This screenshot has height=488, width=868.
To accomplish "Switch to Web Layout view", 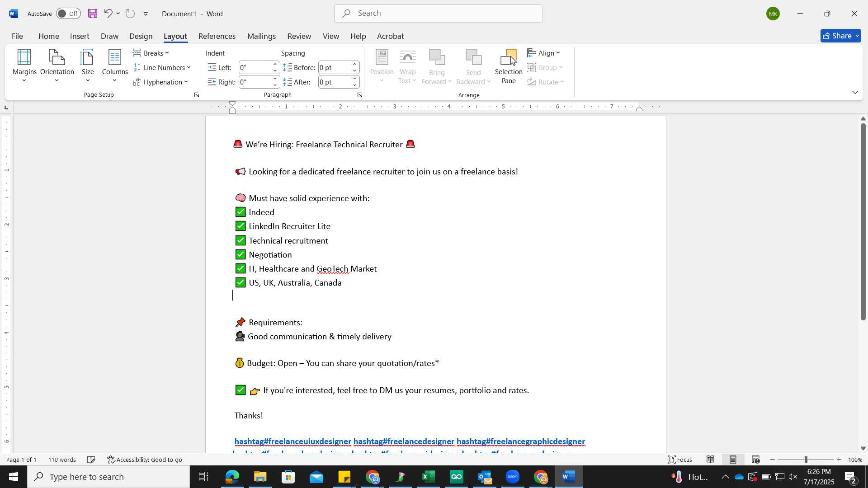I will 755,460.
